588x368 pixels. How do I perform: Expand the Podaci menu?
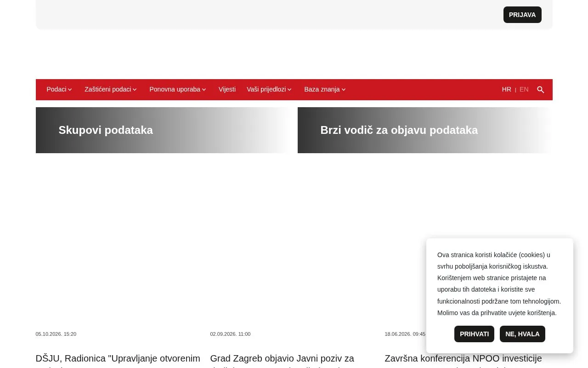(x=59, y=89)
